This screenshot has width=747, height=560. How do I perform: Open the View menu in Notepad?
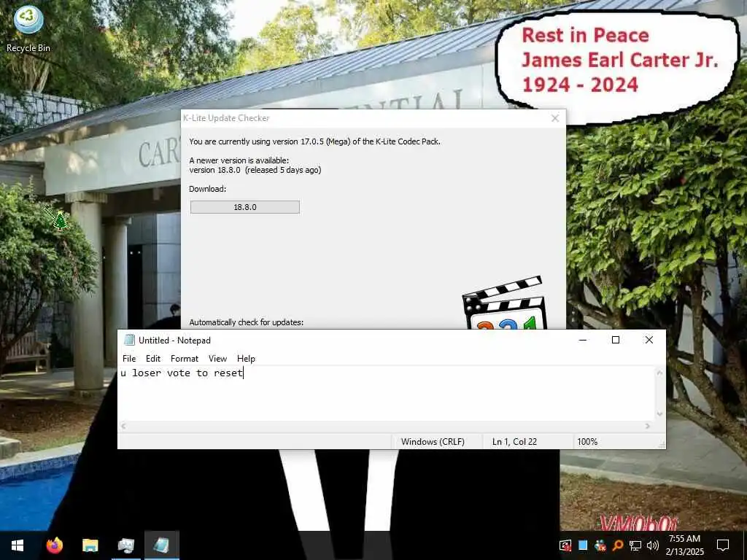coord(217,359)
